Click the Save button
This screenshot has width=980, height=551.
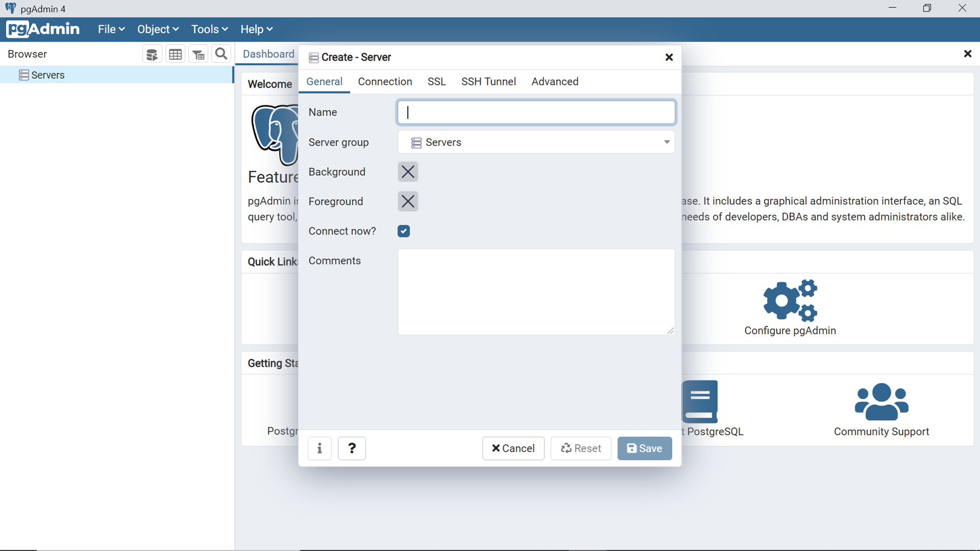coord(644,448)
